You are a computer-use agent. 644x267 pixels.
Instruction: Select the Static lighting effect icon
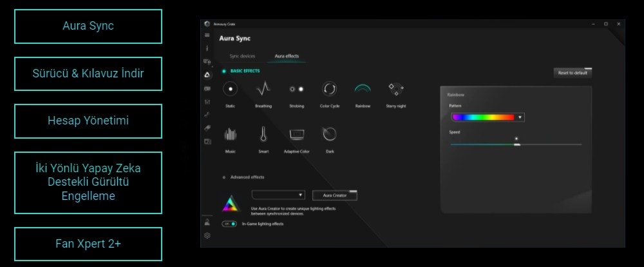pos(231,89)
